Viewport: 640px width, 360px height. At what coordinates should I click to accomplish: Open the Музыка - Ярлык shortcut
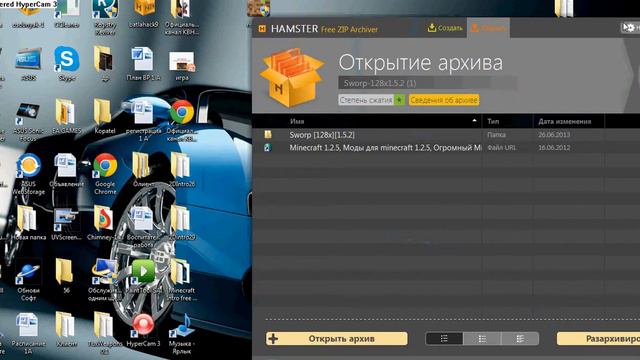tap(182, 333)
